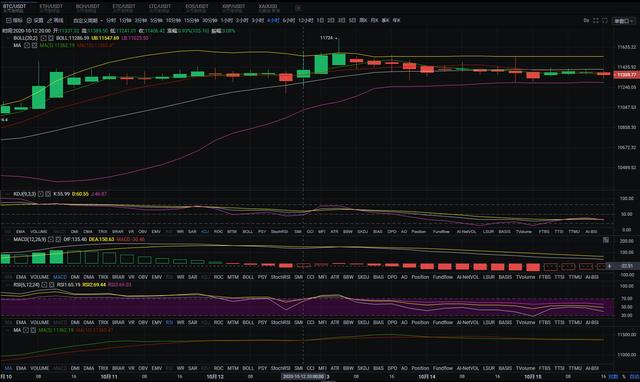Click the main chart MA settings icon
640x382 pixels.
tap(27, 45)
